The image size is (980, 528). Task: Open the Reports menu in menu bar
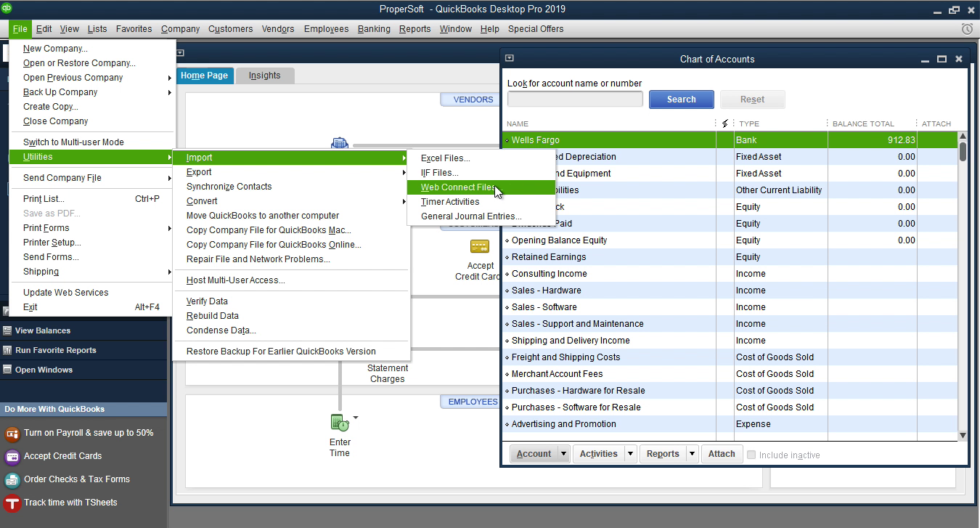point(415,29)
